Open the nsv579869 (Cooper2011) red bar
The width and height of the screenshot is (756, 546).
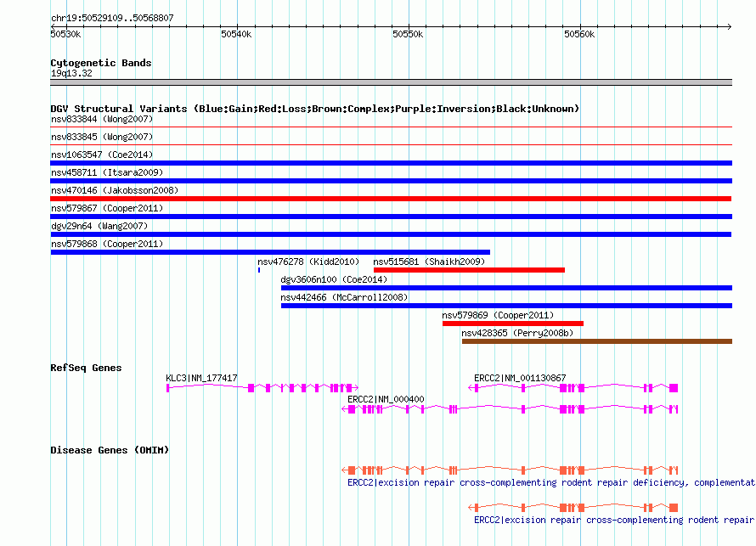(x=513, y=324)
